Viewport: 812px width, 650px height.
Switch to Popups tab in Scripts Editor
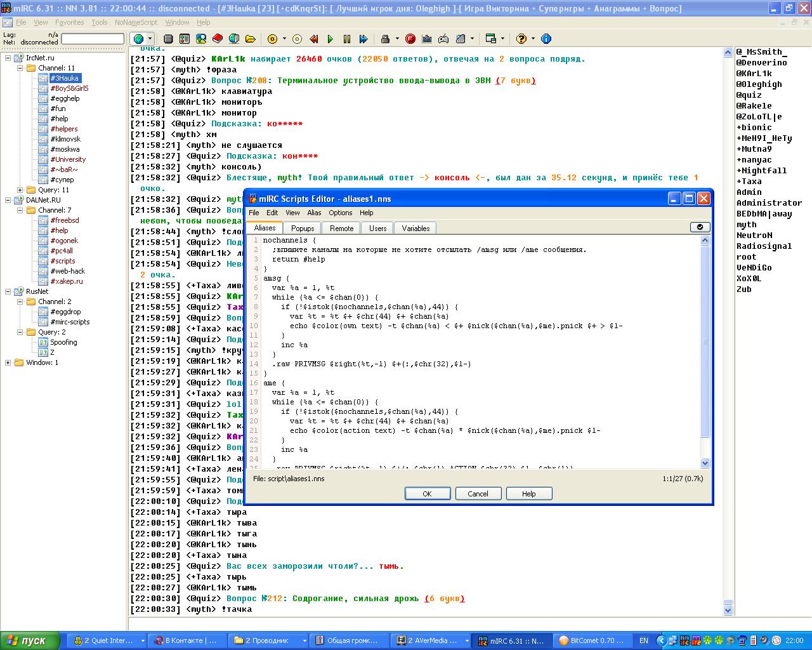click(x=303, y=229)
